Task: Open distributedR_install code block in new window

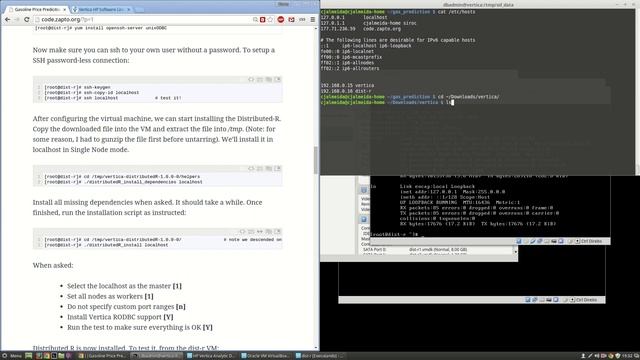Action: (x=278, y=231)
